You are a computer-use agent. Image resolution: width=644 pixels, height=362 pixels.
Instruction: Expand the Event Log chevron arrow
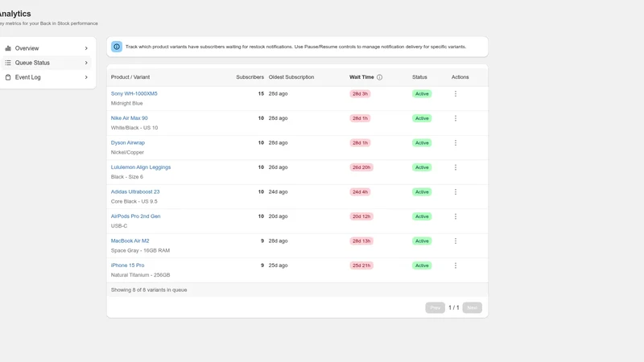[x=86, y=77]
